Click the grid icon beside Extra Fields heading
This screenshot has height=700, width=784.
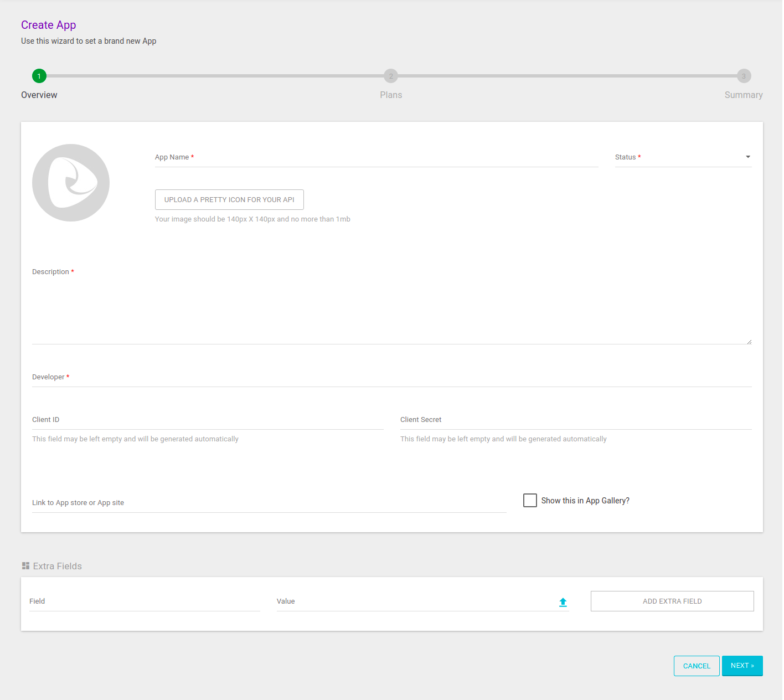25,565
